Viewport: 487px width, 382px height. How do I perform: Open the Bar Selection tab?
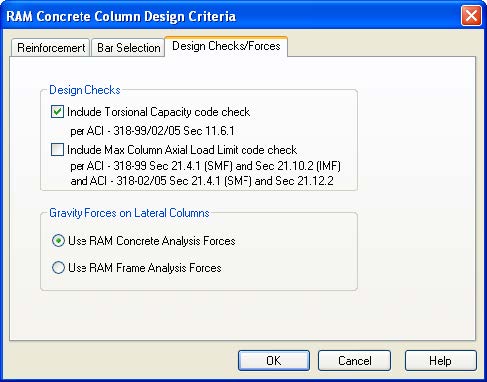tap(128, 48)
